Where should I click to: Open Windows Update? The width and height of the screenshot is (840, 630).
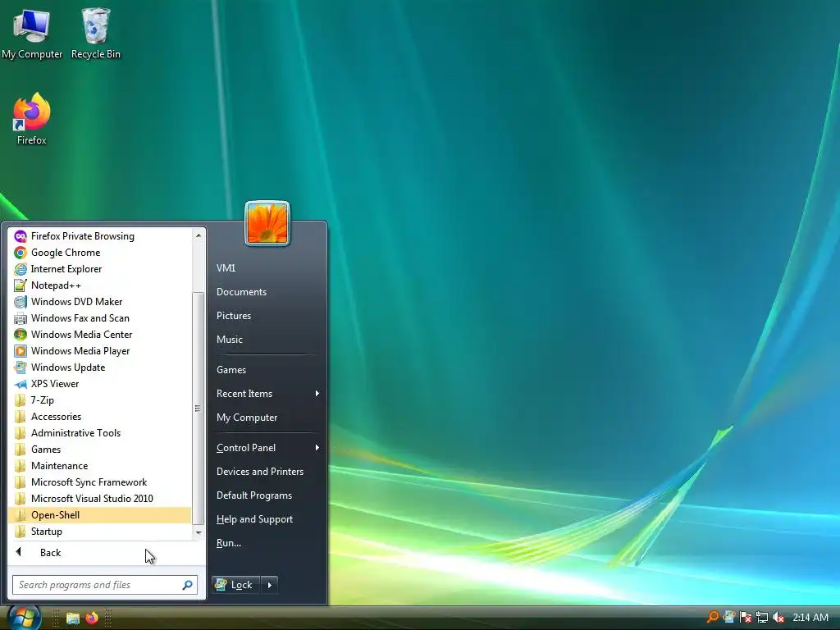[100, 367]
